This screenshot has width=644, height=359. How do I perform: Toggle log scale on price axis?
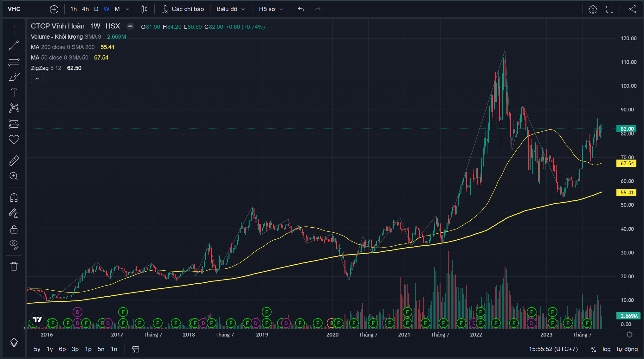click(606, 349)
